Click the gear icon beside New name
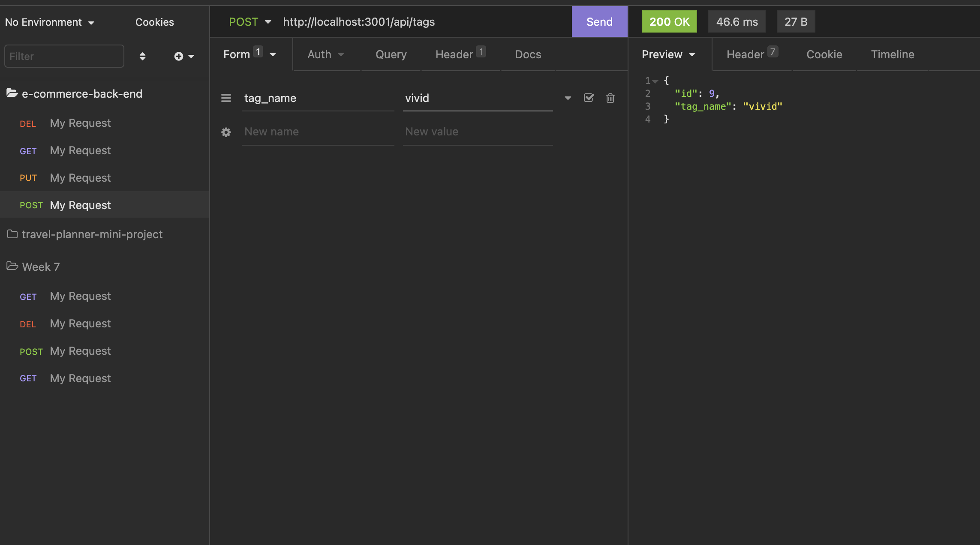 226,132
